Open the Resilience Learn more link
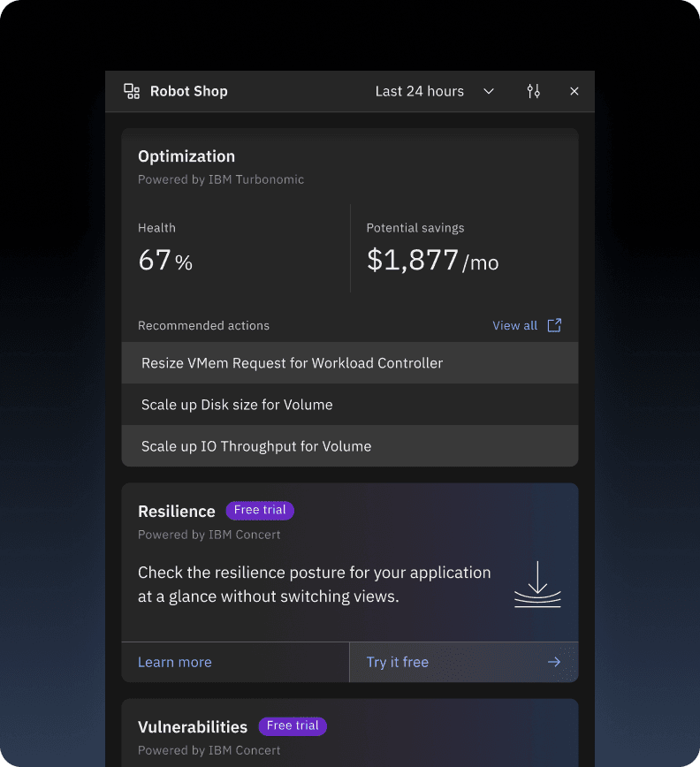 [x=175, y=662]
